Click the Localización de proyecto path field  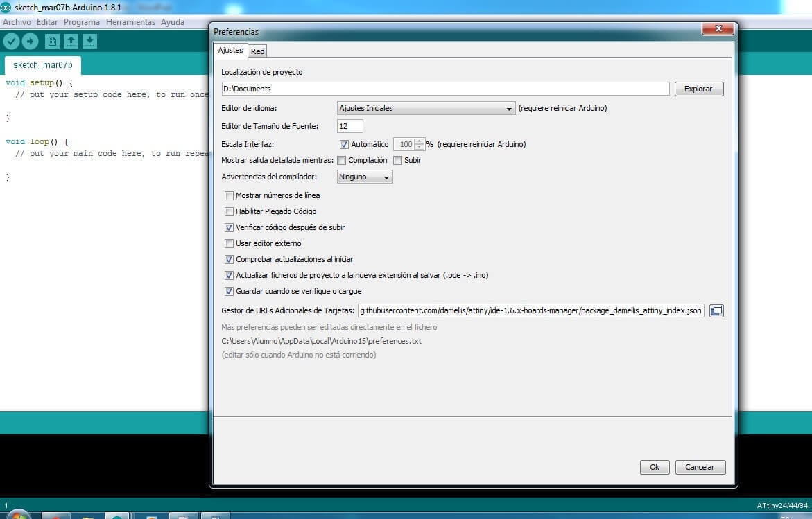pyautogui.click(x=445, y=89)
